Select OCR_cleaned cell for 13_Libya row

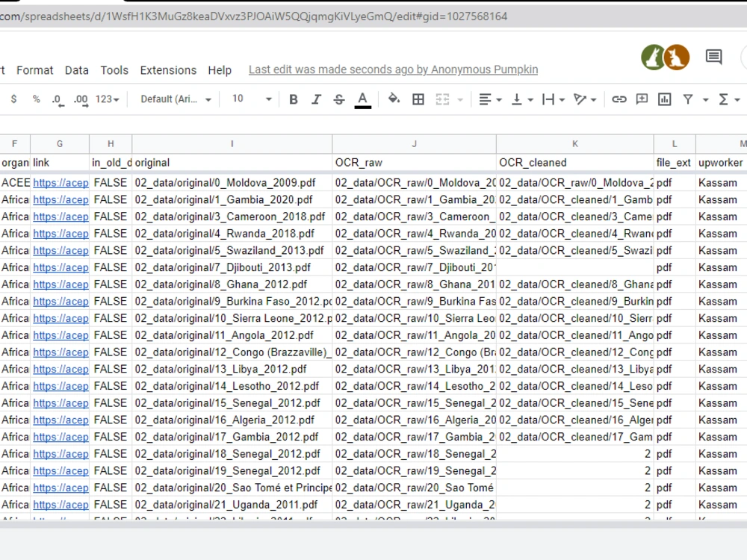(575, 369)
